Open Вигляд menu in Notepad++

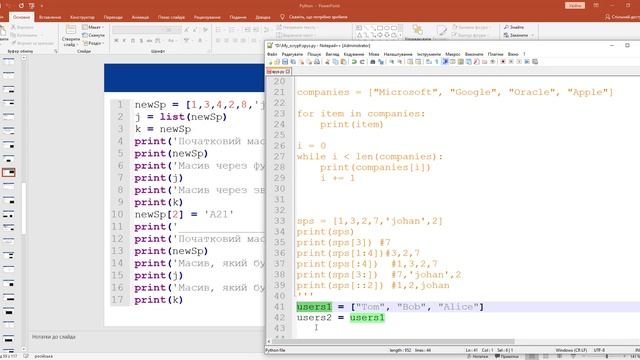[x=332, y=54]
